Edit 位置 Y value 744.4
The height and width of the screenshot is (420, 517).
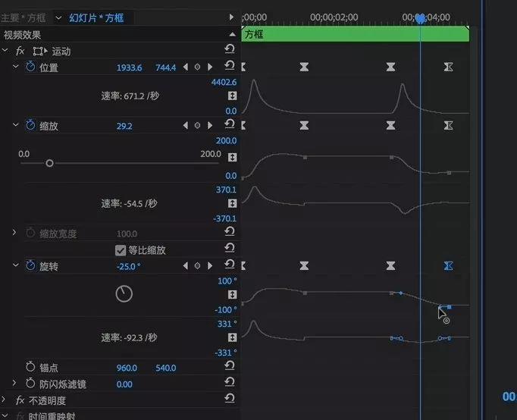pyautogui.click(x=165, y=68)
